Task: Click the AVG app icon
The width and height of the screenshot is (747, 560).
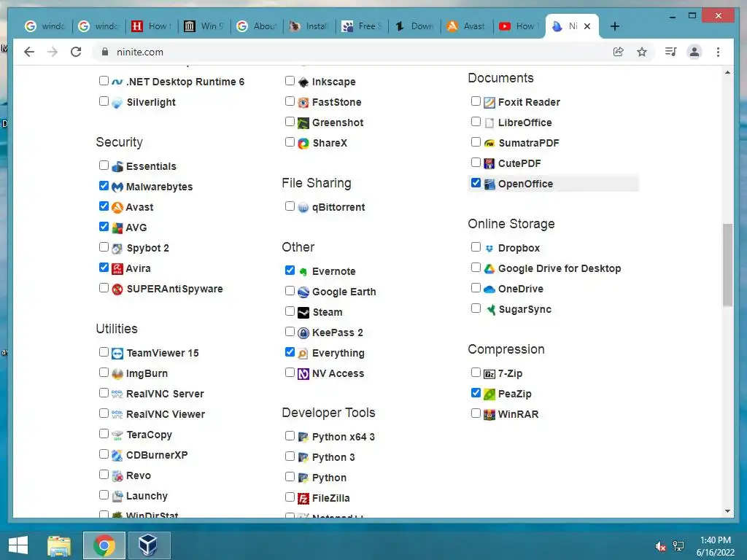Action: point(117,228)
